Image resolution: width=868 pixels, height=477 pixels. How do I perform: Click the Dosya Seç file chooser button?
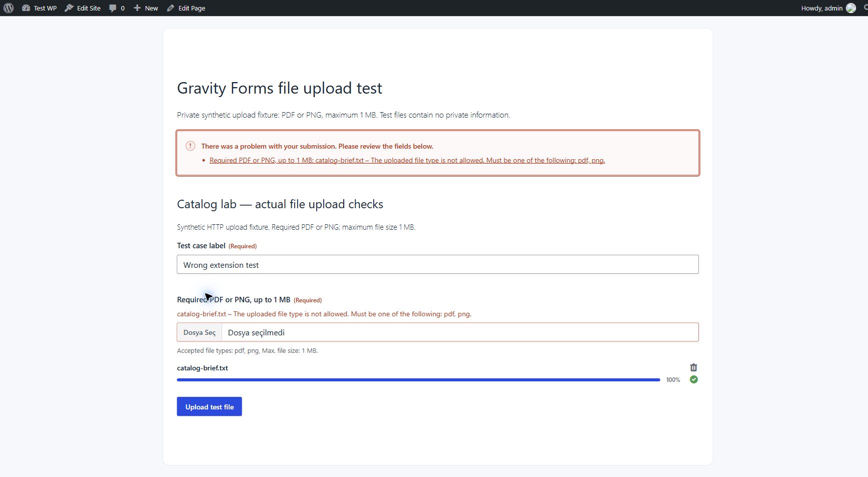click(x=200, y=332)
